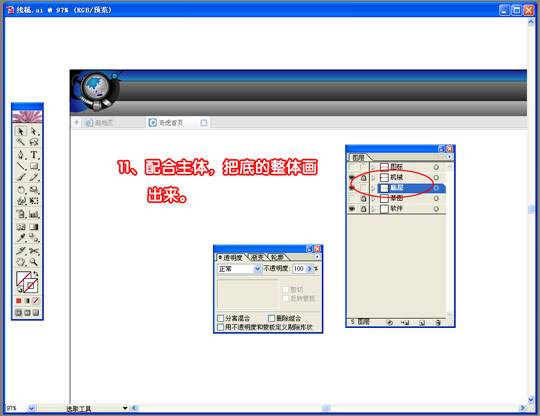Enable the 分离混合 checkbox
This screenshot has width=540, height=416.
click(221, 318)
